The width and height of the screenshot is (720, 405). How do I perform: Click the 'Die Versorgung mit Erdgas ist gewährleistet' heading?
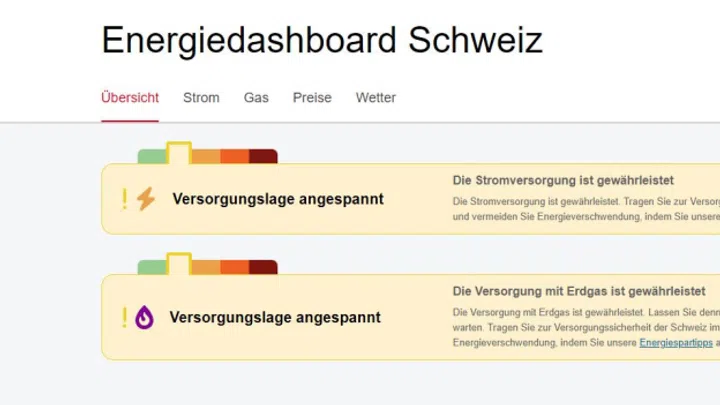click(x=579, y=291)
